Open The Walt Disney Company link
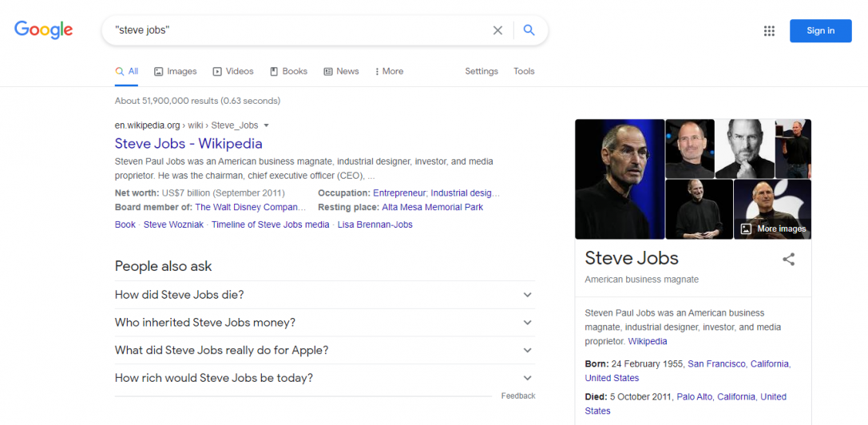This screenshot has width=868, height=425. [x=250, y=207]
